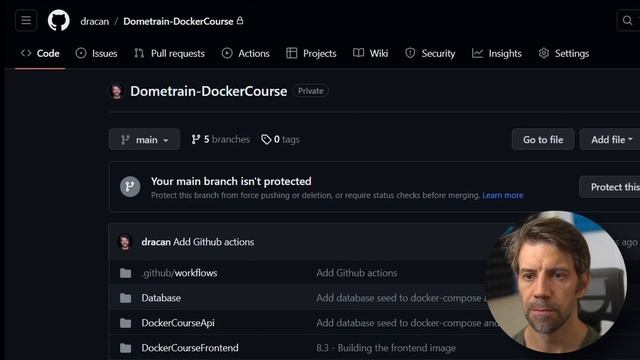Click the dracan commit author avatar

pyautogui.click(x=125, y=242)
